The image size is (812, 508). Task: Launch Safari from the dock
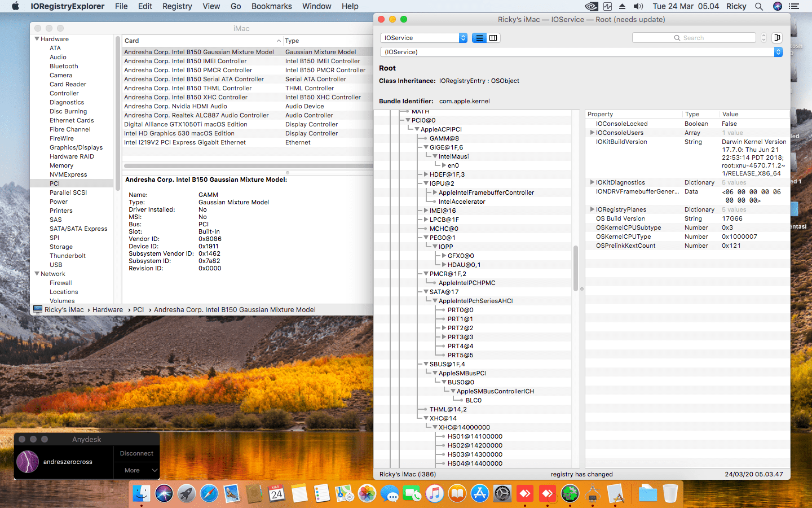(209, 494)
